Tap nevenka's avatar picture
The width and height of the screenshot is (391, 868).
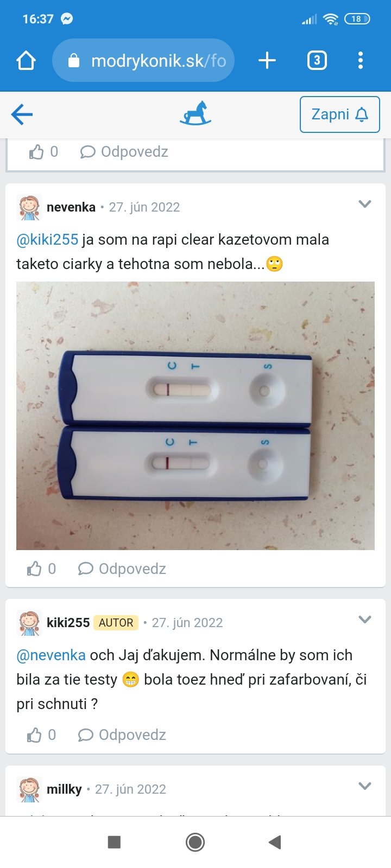tap(29, 207)
